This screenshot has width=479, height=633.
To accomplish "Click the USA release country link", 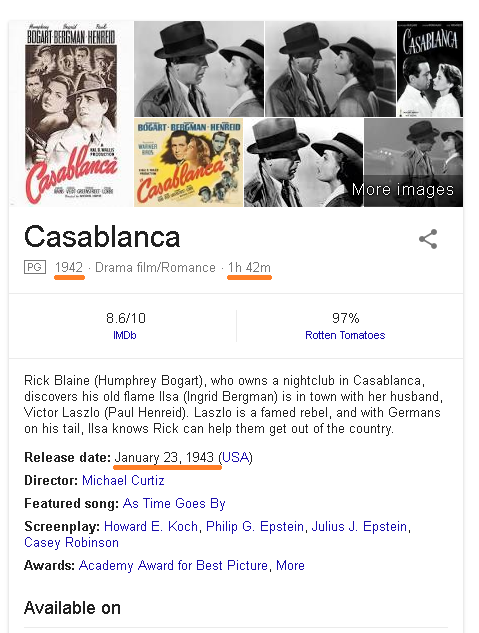I will (235, 457).
